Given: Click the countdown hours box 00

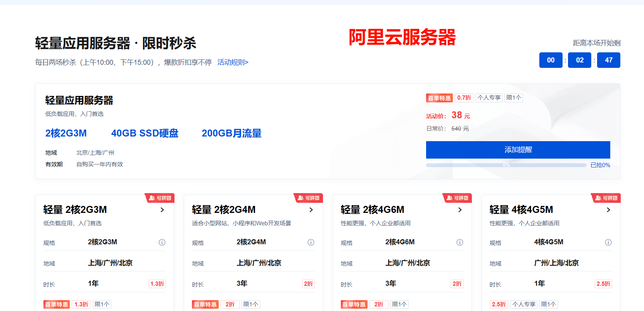Looking at the screenshot, I should (x=551, y=60).
